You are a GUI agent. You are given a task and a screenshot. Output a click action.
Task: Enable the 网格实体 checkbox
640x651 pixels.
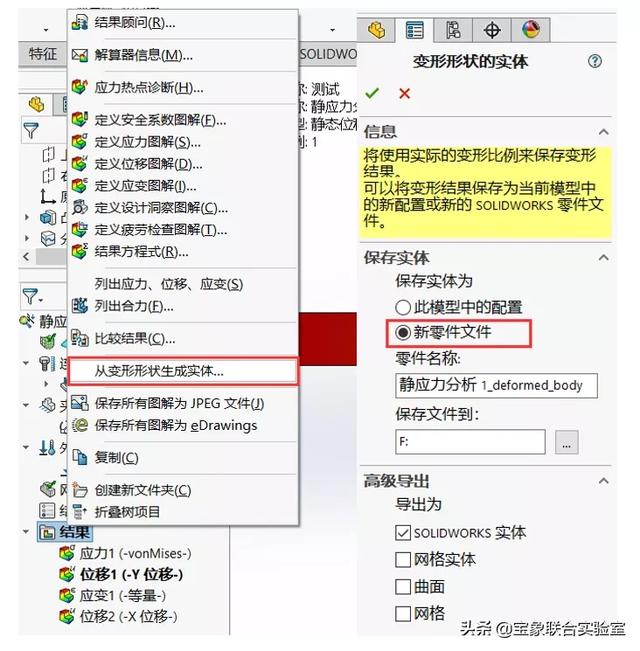click(x=403, y=560)
